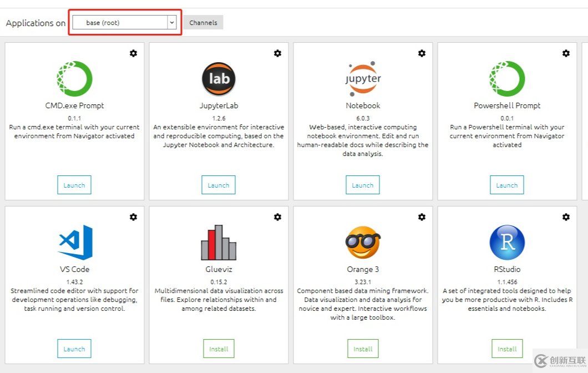Open settings gear on CMD.exe Prompt card
The image size is (588, 373).
tap(133, 53)
